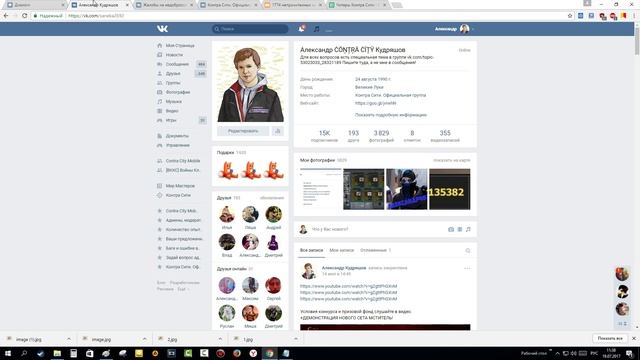The width and height of the screenshot is (640, 360).
Task: Open the Windows Start menu
Action: click(7, 353)
